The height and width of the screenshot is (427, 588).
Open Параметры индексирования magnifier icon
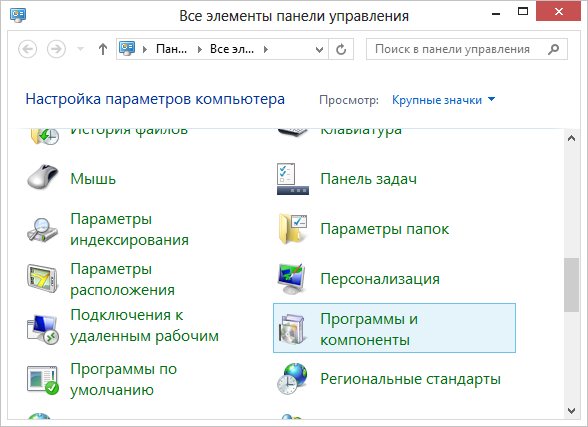coord(42,229)
